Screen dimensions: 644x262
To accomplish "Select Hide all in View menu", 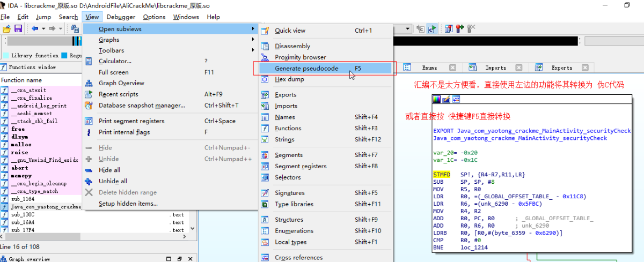I will (170, 170).
